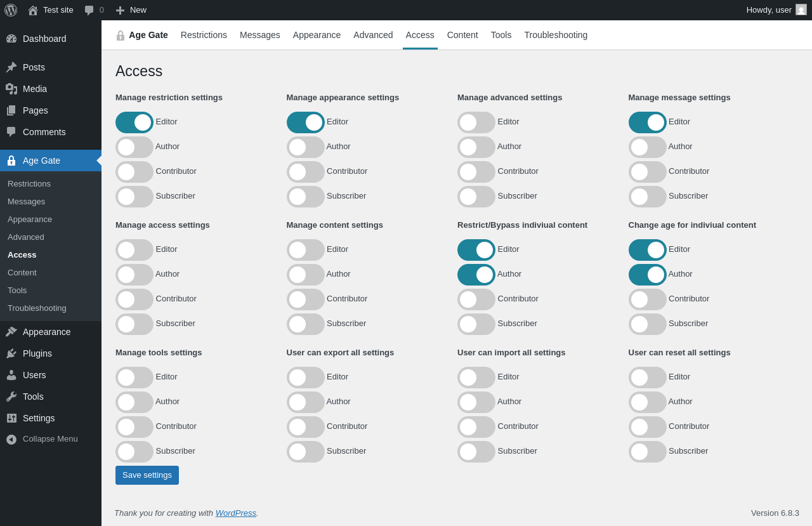Click the Save settings button
The width and height of the screenshot is (812, 526).
(x=147, y=475)
